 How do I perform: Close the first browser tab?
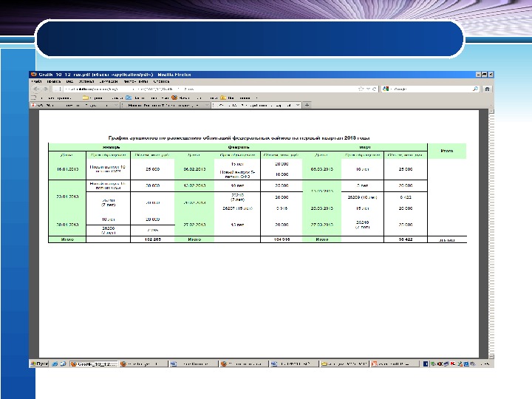coord(115,105)
